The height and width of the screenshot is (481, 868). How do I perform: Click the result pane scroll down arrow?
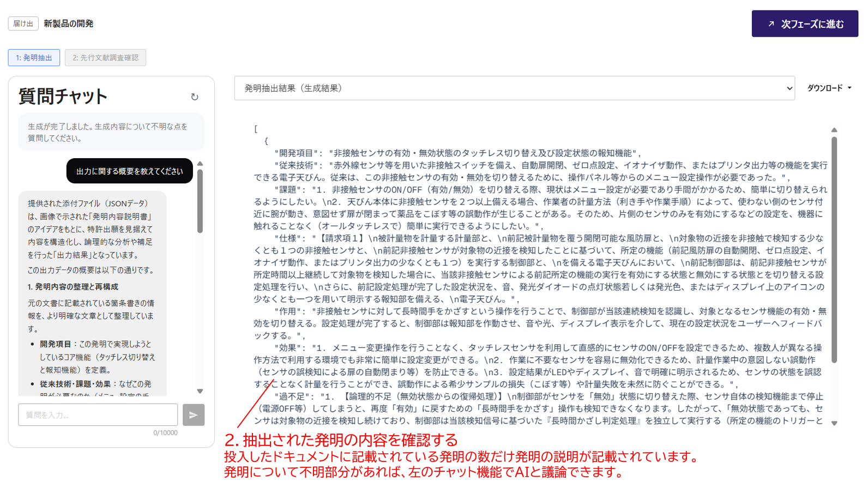pos(834,423)
